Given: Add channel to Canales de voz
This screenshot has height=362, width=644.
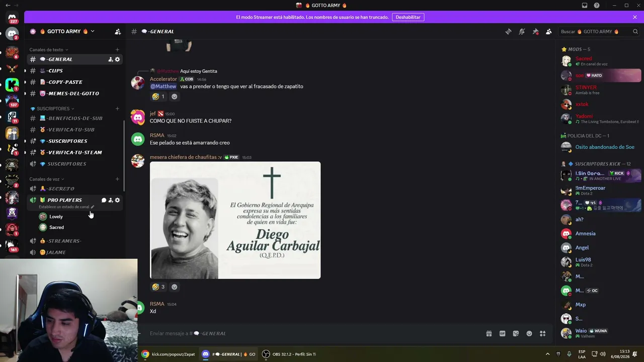Looking at the screenshot, I should (117, 179).
